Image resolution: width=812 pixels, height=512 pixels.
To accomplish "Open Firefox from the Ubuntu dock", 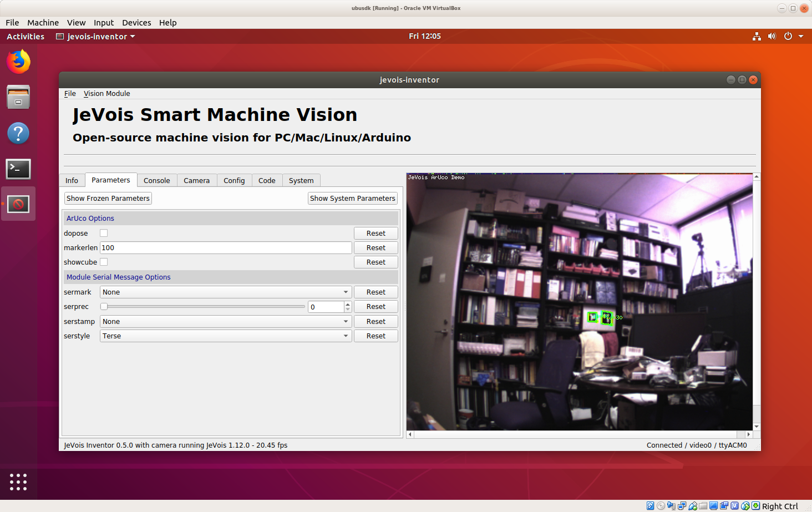I will (x=18, y=62).
